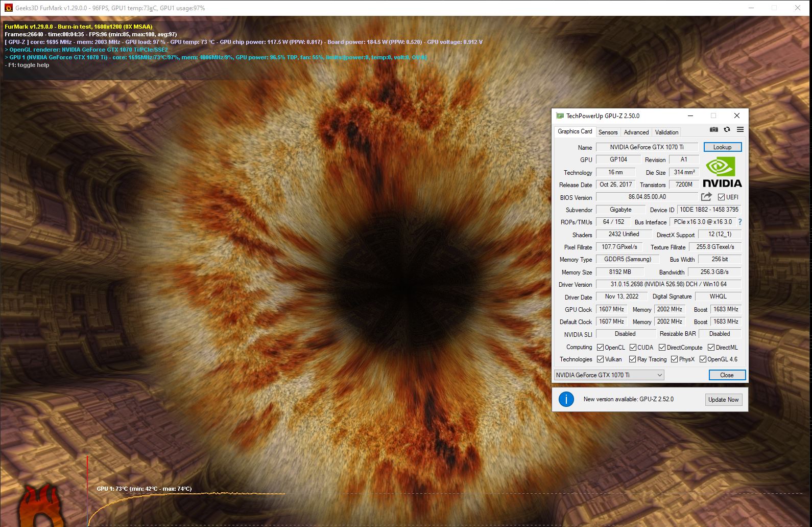
Task: Open the GPU-Z hamburger menu
Action: 740,130
